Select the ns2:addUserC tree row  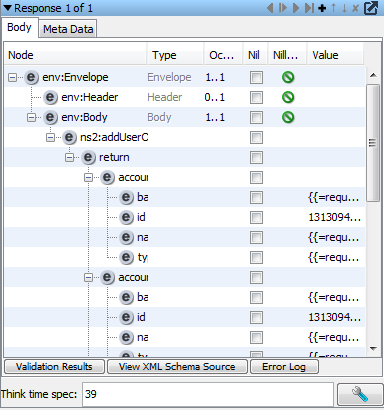(185, 137)
